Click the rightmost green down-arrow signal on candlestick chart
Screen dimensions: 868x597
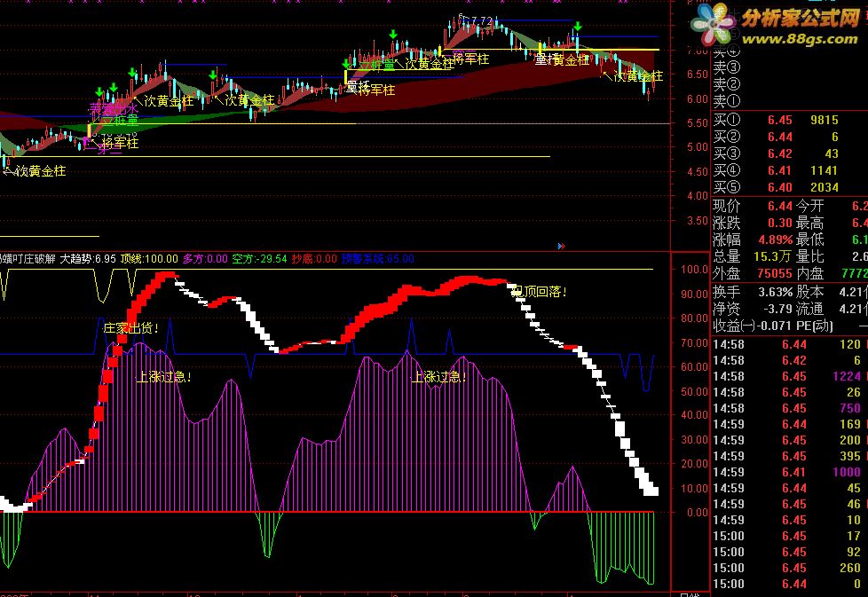pos(578,26)
